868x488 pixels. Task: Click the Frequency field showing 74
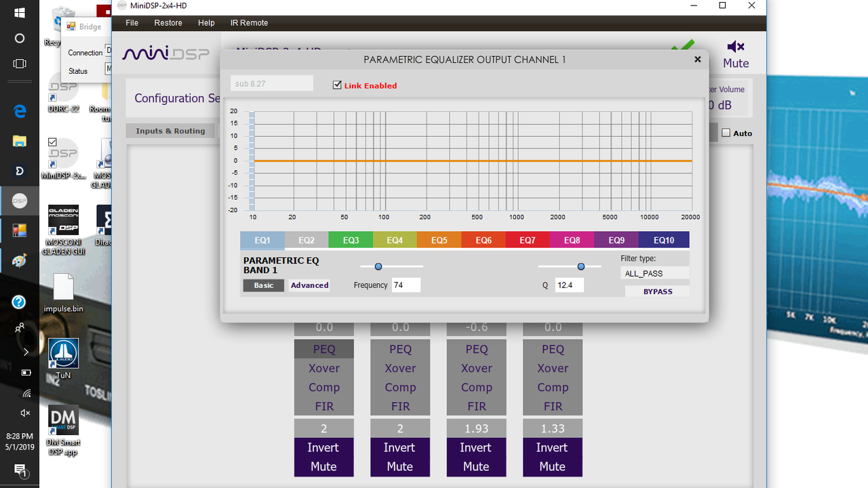click(406, 285)
